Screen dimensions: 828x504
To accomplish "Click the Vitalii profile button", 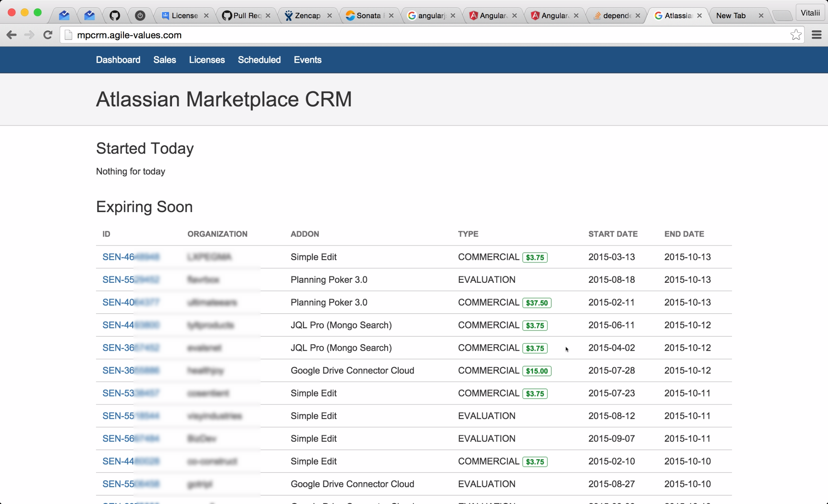I will pyautogui.click(x=810, y=13).
